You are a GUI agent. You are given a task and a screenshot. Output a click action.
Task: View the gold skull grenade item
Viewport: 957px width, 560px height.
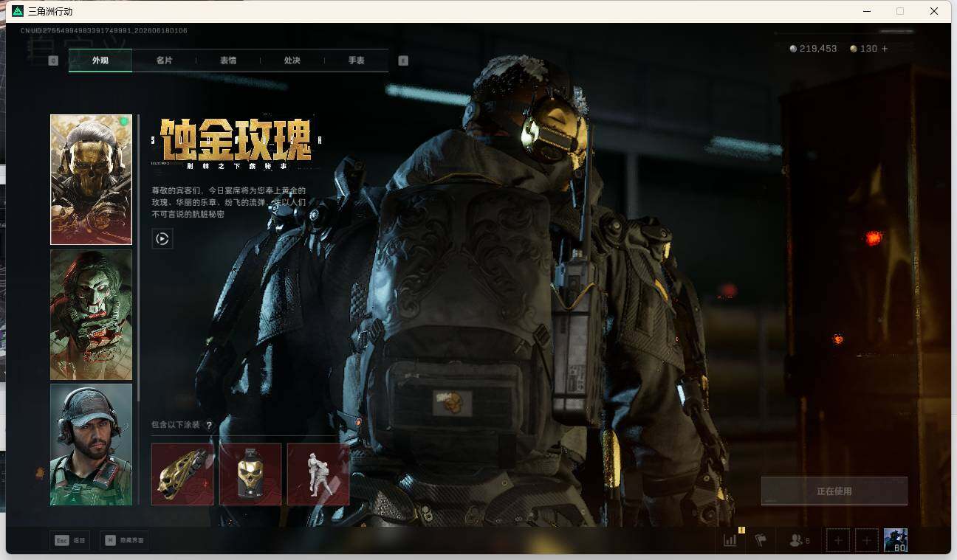click(x=250, y=474)
